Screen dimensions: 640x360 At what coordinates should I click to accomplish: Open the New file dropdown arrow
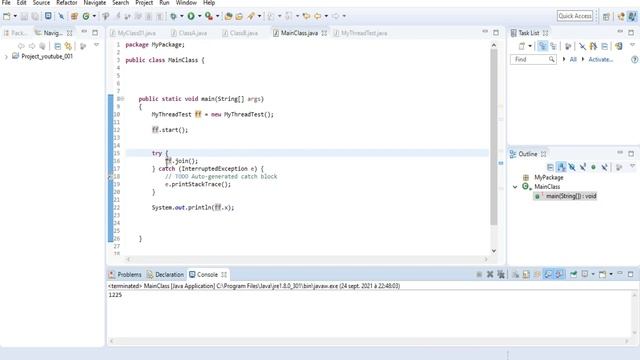pos(15,16)
